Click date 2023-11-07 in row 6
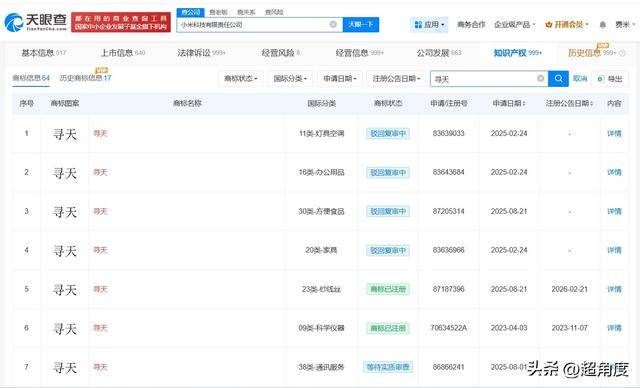The image size is (640, 388). point(569,328)
